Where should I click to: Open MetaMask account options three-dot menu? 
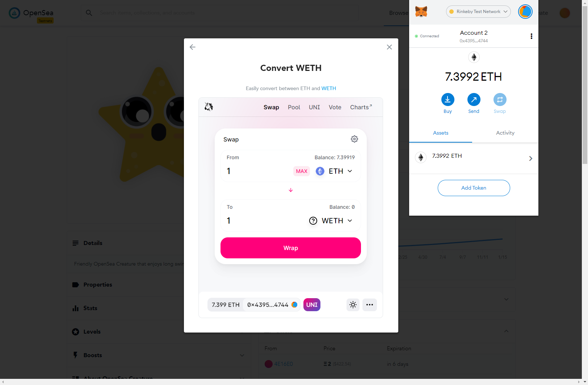(x=531, y=36)
